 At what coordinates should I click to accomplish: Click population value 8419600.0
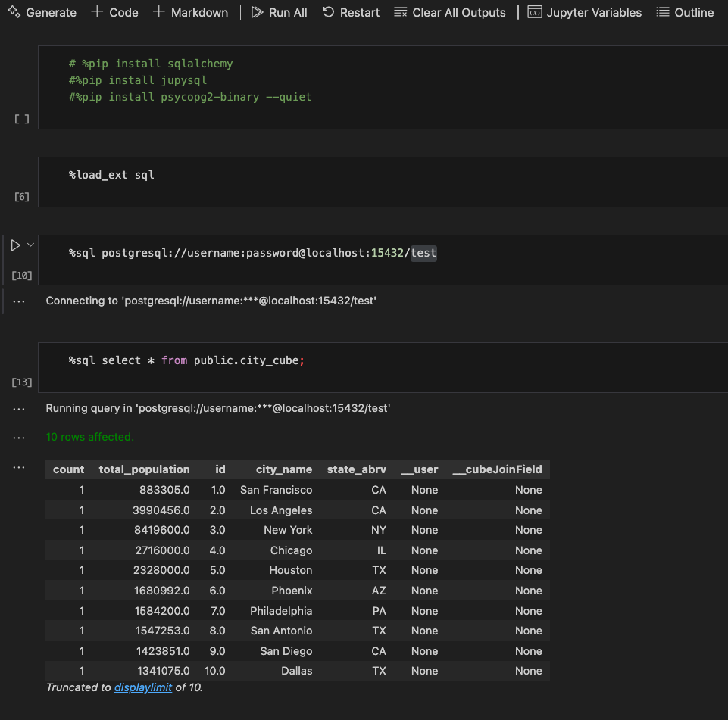pos(162,530)
